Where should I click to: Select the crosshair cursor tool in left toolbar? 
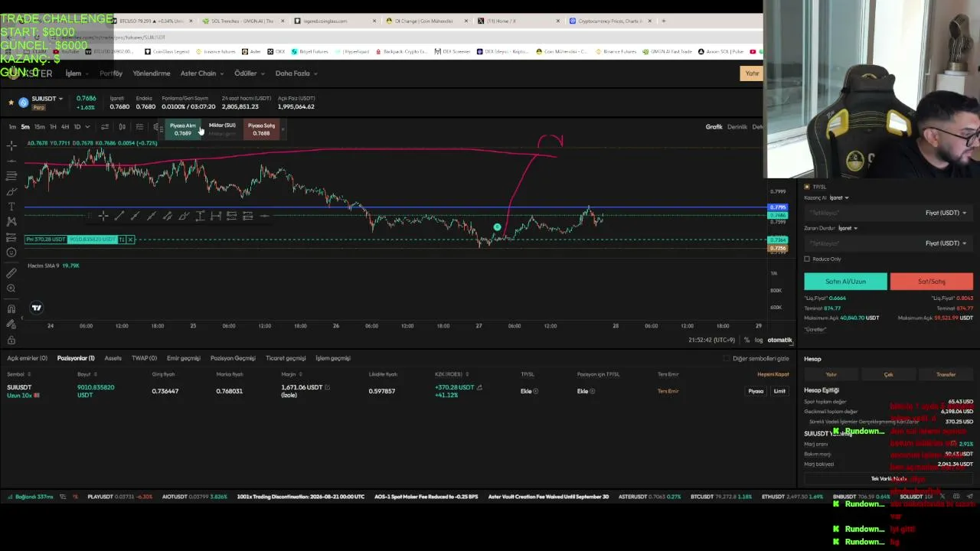point(11,145)
